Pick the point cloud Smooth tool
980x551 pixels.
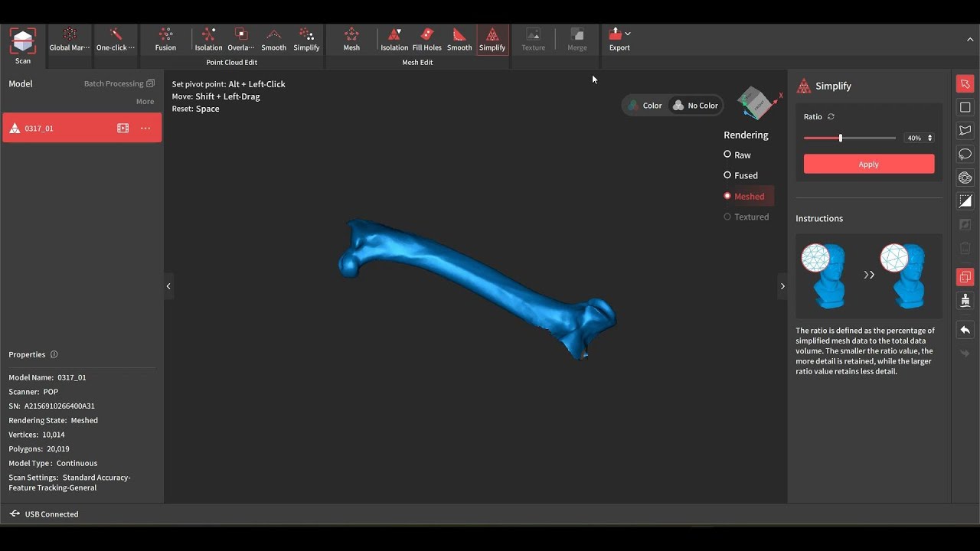point(273,40)
